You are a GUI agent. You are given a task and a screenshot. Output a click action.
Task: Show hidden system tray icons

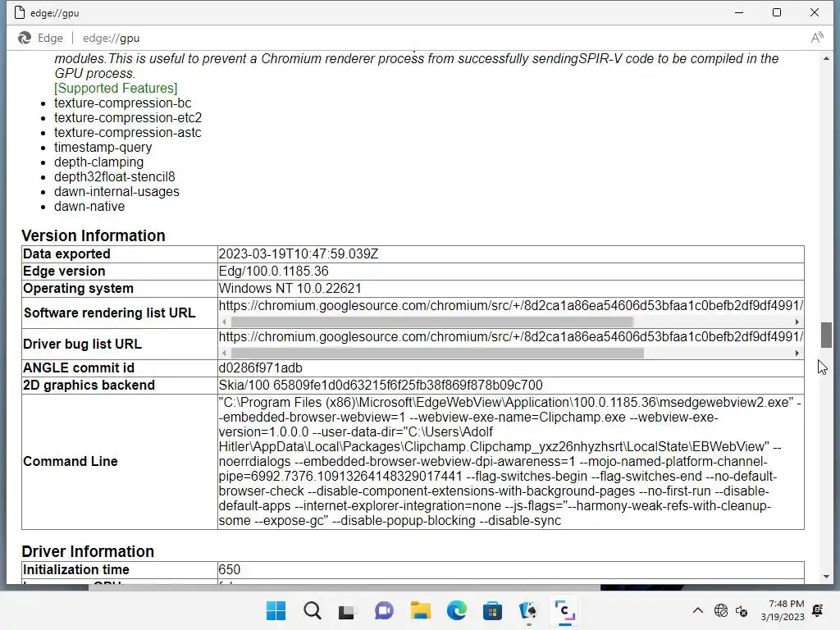pos(697,610)
